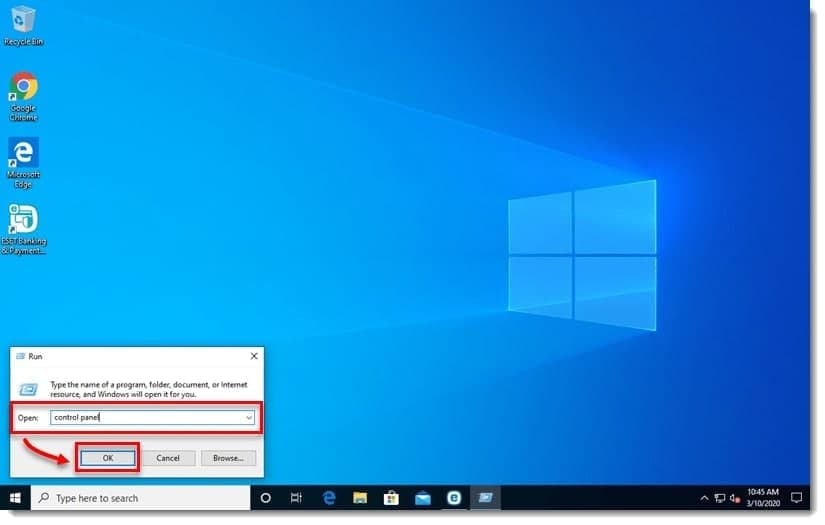This screenshot has width=825, height=525.
Task: Click Cancel in the Run dialog
Action: pyautogui.click(x=168, y=458)
